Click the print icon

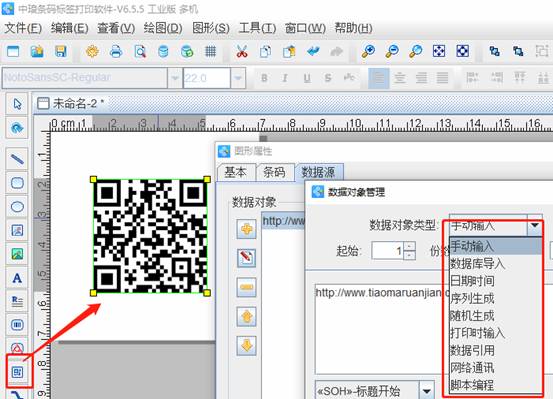point(116,52)
